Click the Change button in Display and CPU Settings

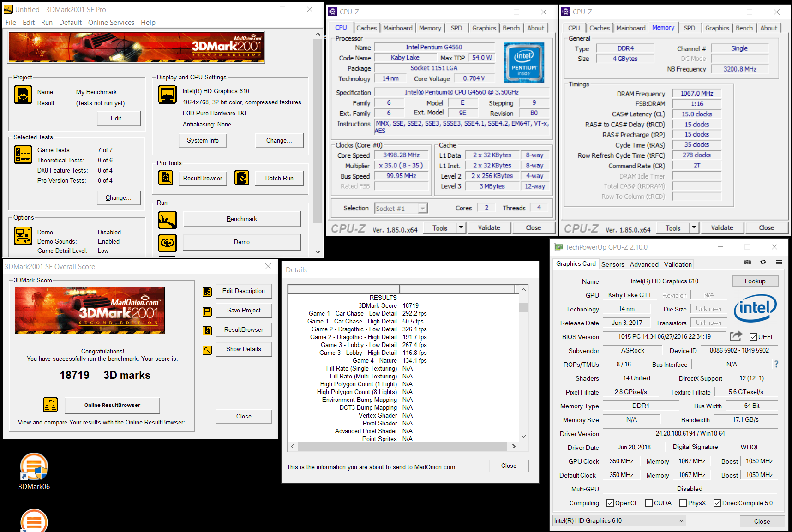point(279,140)
